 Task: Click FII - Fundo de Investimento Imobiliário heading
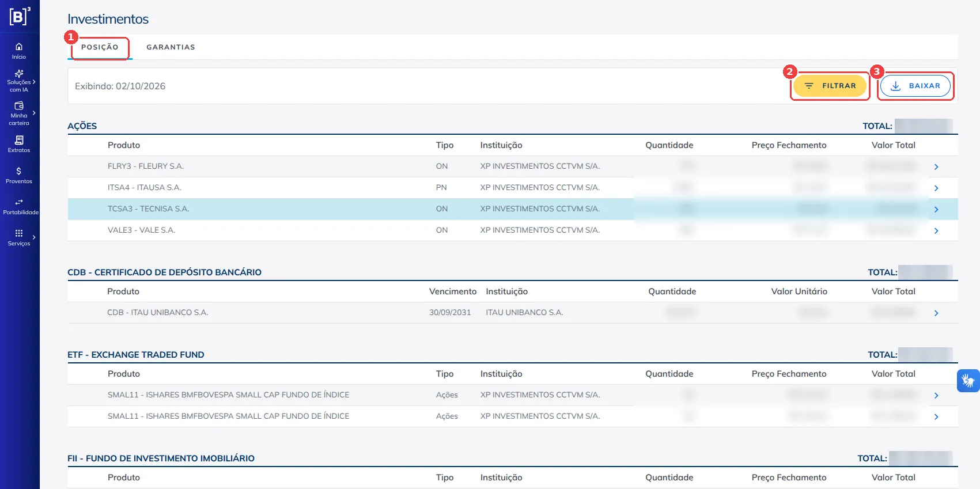[161, 458]
